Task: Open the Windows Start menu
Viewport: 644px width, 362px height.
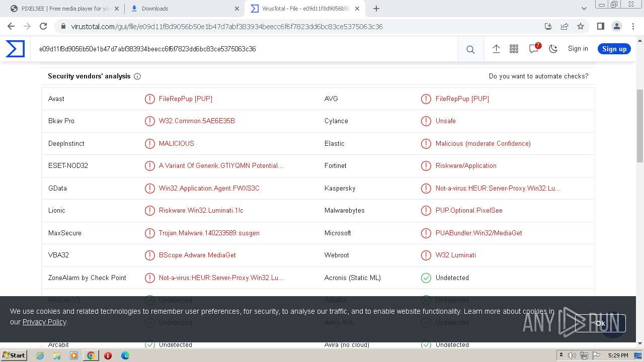Action: [14, 355]
